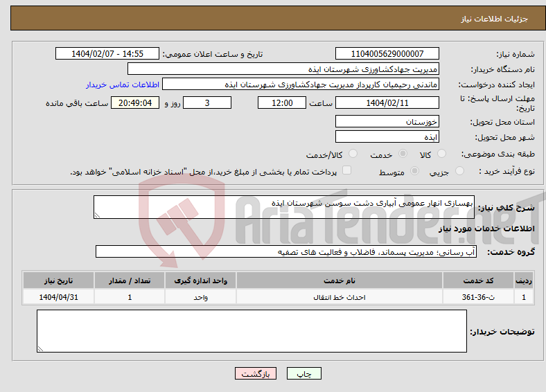Click the general description textarea شرح کلی نیاز

(x=284, y=207)
